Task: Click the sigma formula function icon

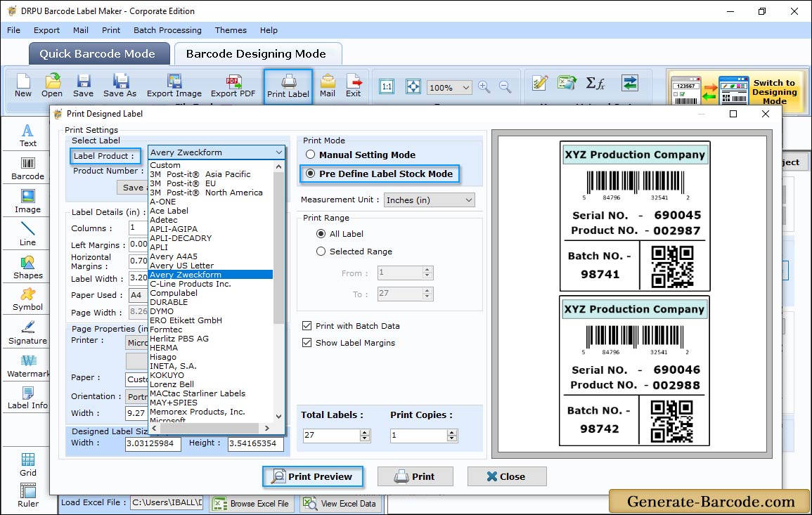Action: coord(595,83)
